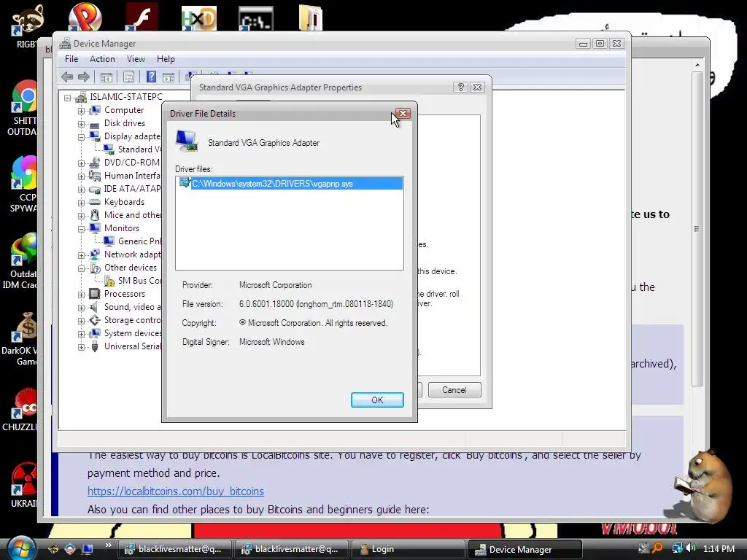Screen dimensions: 747x560
Task: Open the HxD desktop shortcut
Action: pyautogui.click(x=199, y=18)
